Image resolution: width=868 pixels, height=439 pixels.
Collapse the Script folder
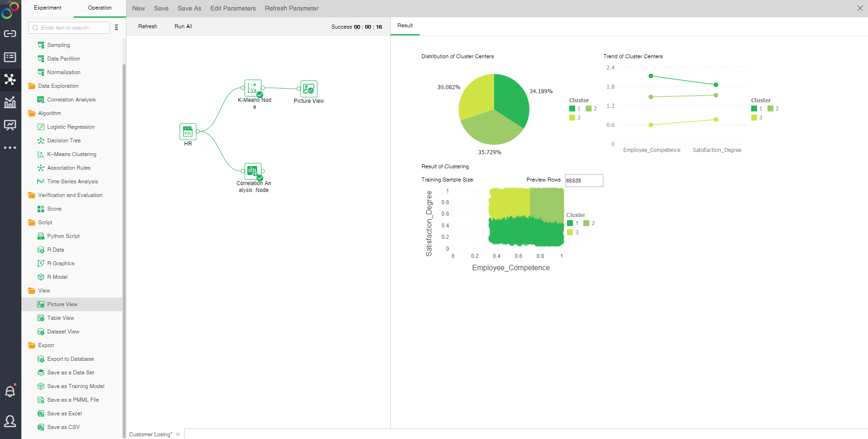pyautogui.click(x=32, y=222)
